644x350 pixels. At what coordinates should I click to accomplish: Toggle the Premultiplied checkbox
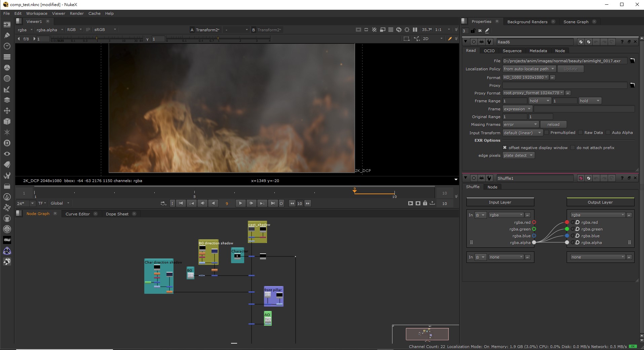[x=547, y=133]
